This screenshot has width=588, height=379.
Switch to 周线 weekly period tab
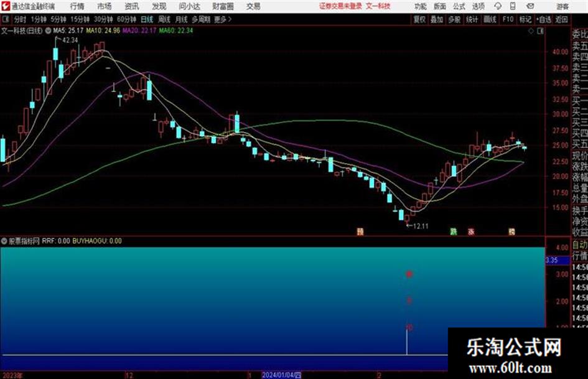pos(164,19)
